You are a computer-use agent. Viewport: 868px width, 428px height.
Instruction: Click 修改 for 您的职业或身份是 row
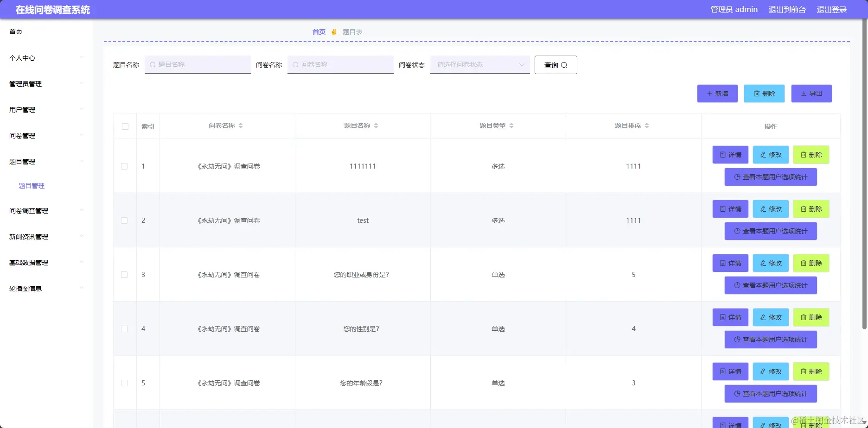click(771, 263)
